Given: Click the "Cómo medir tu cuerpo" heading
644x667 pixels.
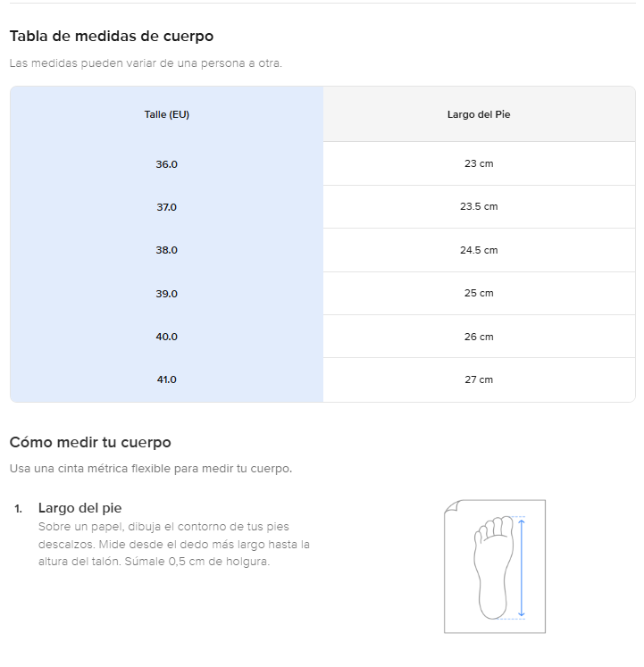Looking at the screenshot, I should click(90, 442).
